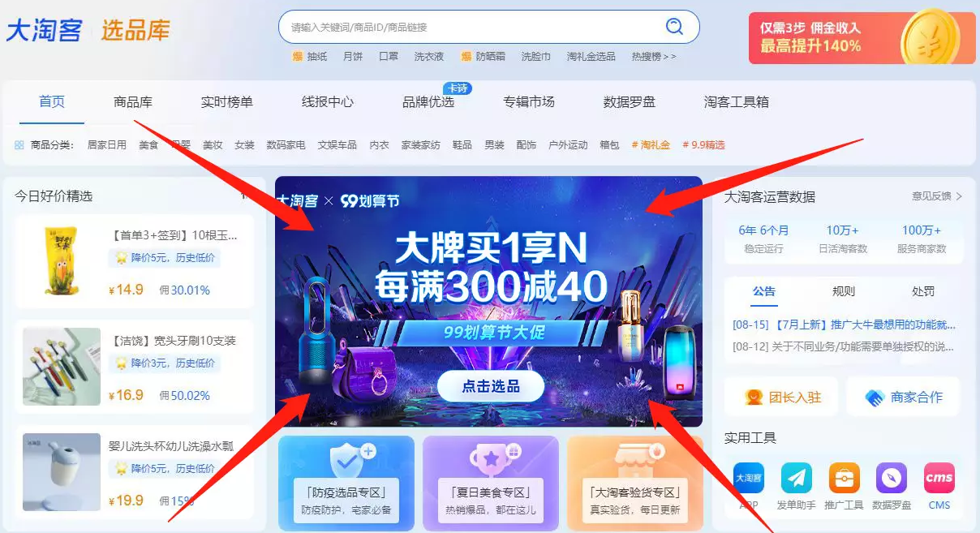Open 商品库 in the navigation bar
This screenshot has width=980, height=533.
(133, 102)
